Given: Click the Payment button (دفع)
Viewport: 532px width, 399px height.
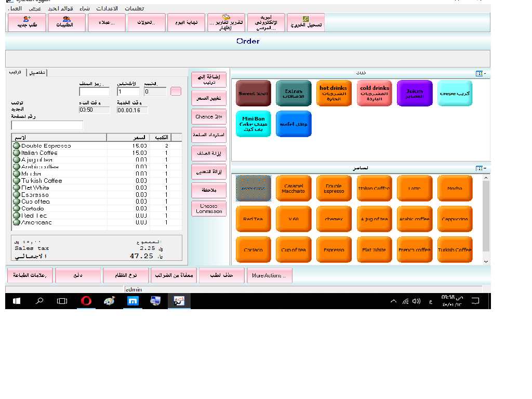Looking at the screenshot, I should pos(78,275).
